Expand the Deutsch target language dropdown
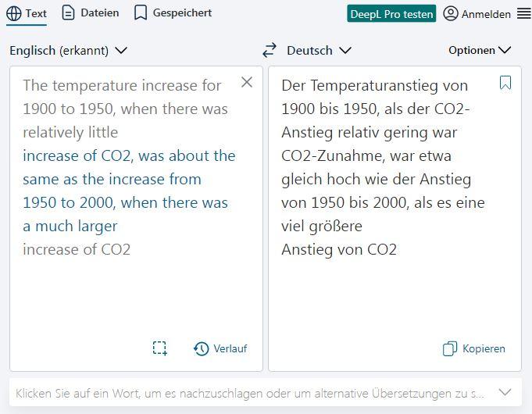Screen dimensions: 532x414 pyautogui.click(x=319, y=50)
